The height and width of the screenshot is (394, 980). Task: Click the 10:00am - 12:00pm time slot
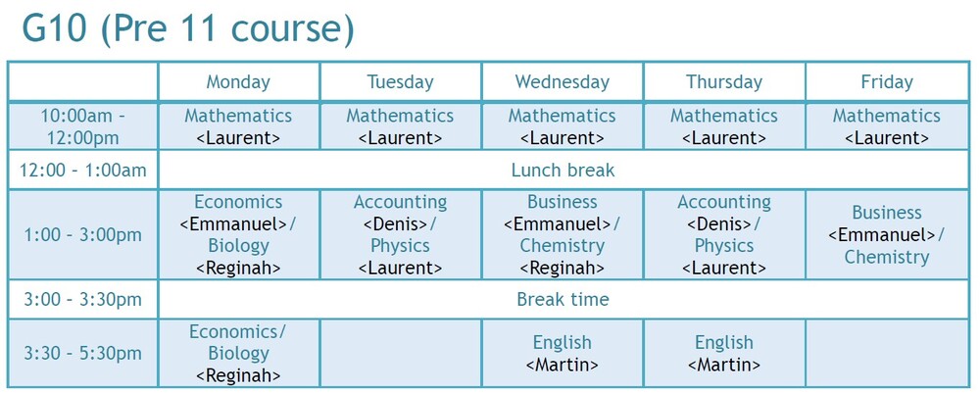point(83,126)
